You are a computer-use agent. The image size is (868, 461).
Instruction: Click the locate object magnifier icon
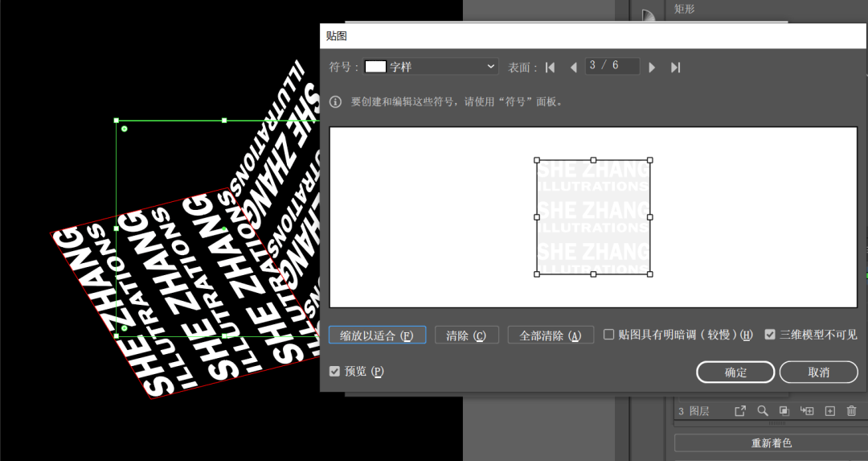[x=762, y=411]
